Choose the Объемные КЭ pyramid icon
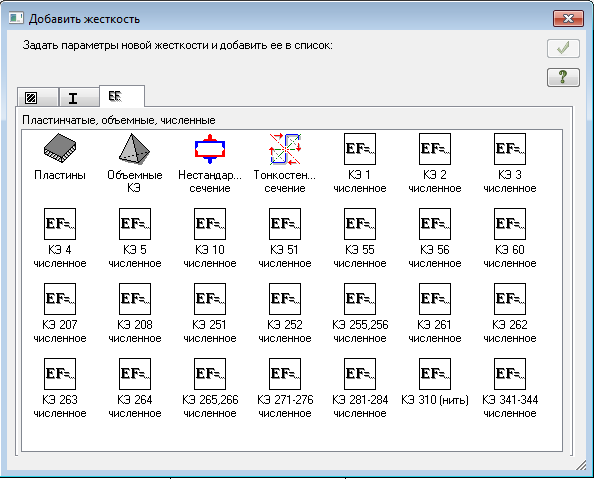 point(134,149)
